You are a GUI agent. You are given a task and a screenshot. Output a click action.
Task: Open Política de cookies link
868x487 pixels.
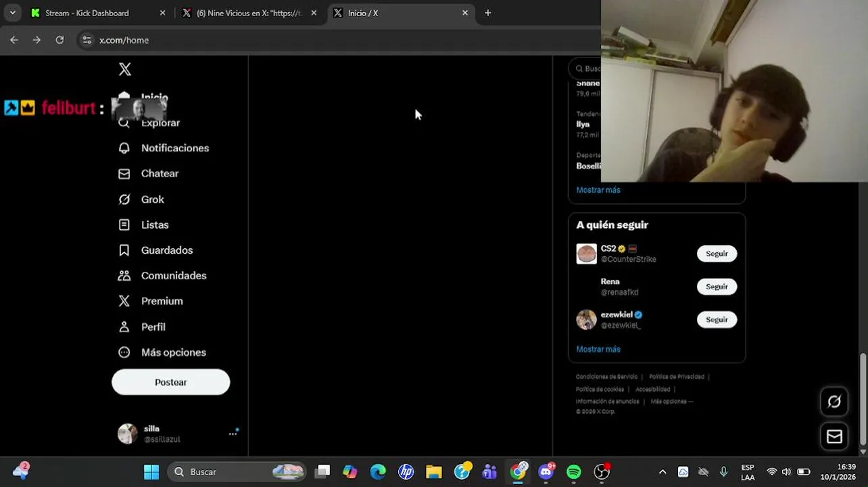point(600,389)
